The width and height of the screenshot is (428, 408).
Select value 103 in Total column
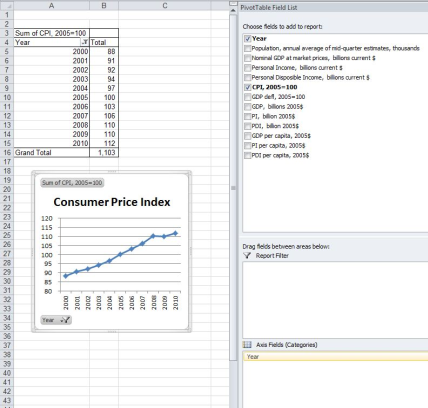(x=104, y=107)
